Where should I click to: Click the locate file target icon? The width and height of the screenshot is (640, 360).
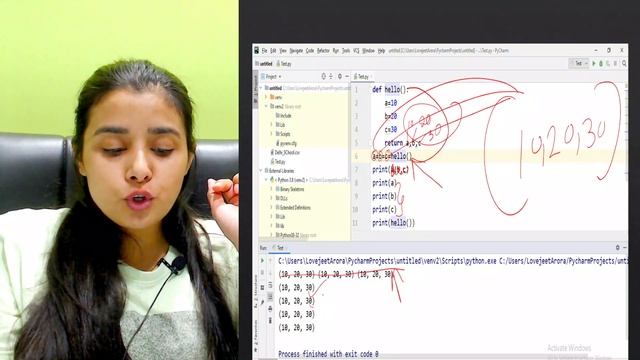(x=323, y=76)
